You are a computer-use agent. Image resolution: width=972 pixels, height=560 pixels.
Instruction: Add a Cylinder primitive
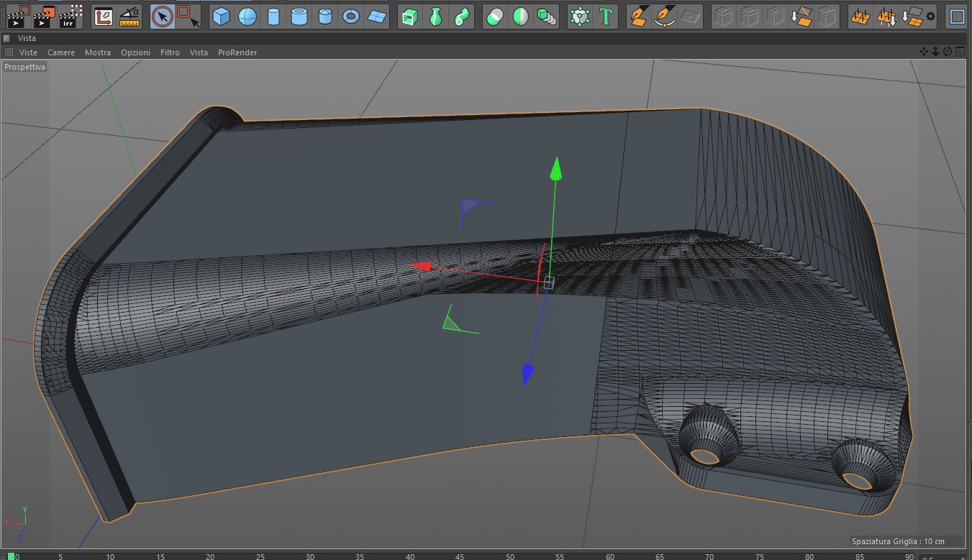[273, 17]
